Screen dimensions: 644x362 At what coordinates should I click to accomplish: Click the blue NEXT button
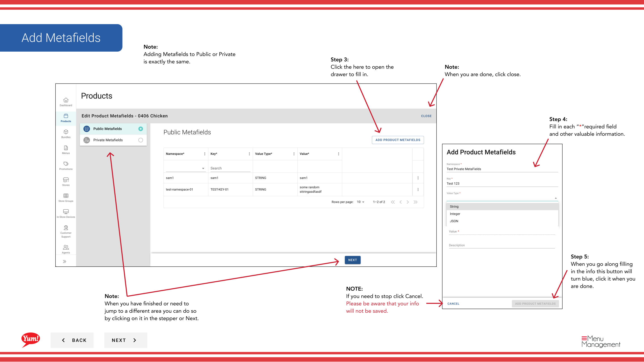click(x=352, y=260)
